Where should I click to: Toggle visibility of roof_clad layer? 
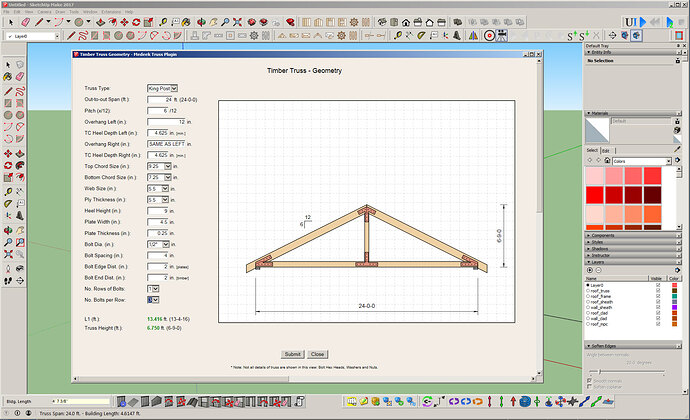(658, 313)
